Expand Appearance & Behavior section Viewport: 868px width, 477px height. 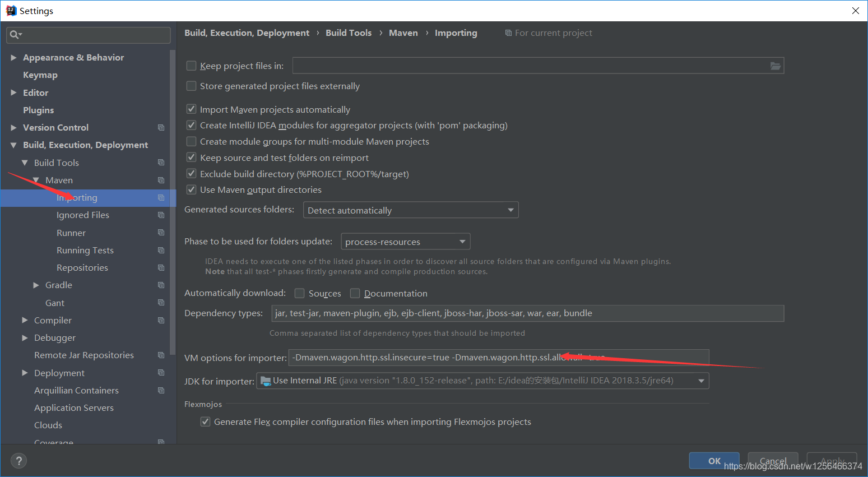(x=14, y=57)
